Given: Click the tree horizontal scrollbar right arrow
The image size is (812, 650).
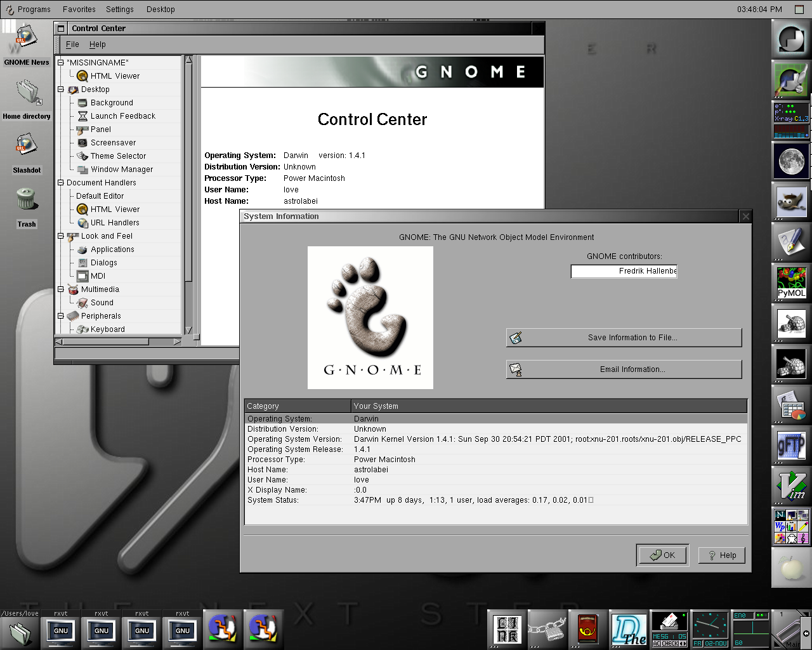Looking at the screenshot, I should (x=177, y=342).
